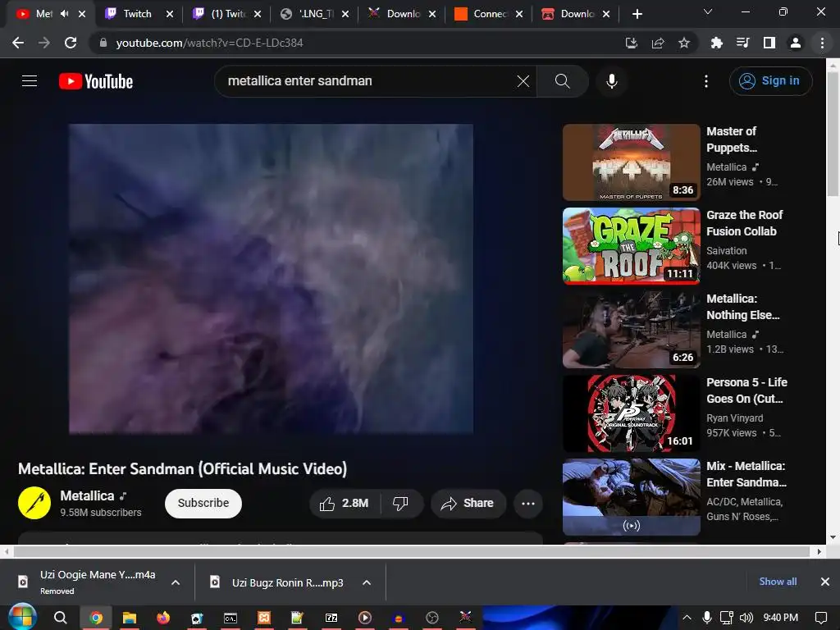Close the Twitch tab
The width and height of the screenshot is (840, 630).
tap(170, 14)
